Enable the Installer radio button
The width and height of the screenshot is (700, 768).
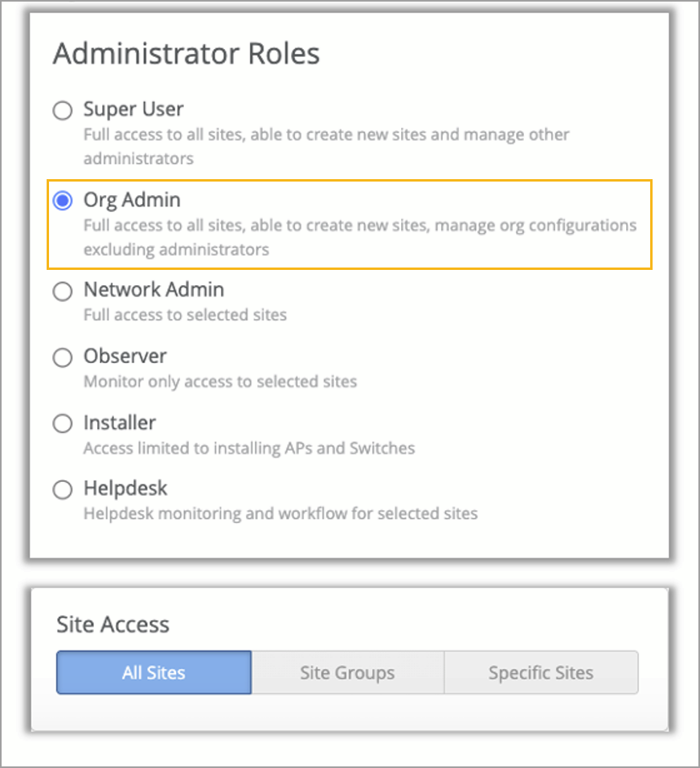pos(63,423)
